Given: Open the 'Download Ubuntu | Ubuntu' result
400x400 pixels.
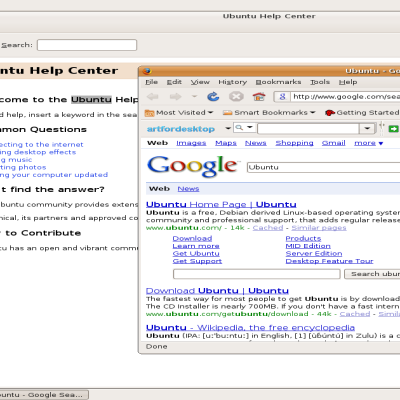Looking at the screenshot, I should pyautogui.click(x=217, y=291).
